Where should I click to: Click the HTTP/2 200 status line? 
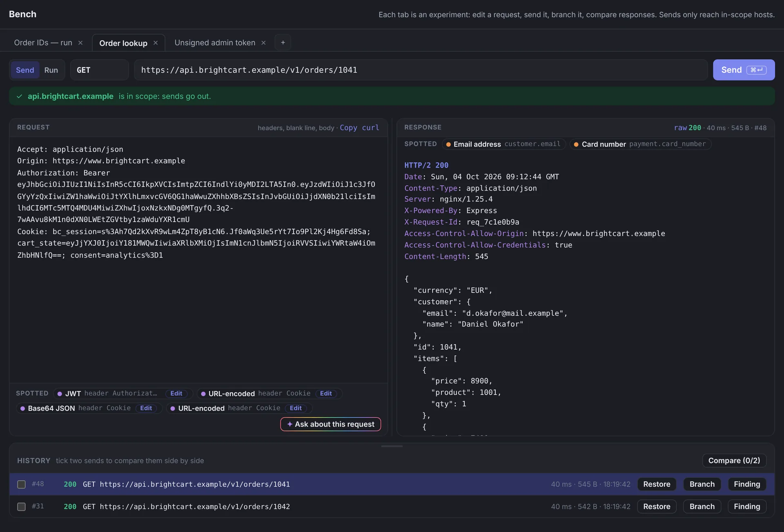point(426,165)
